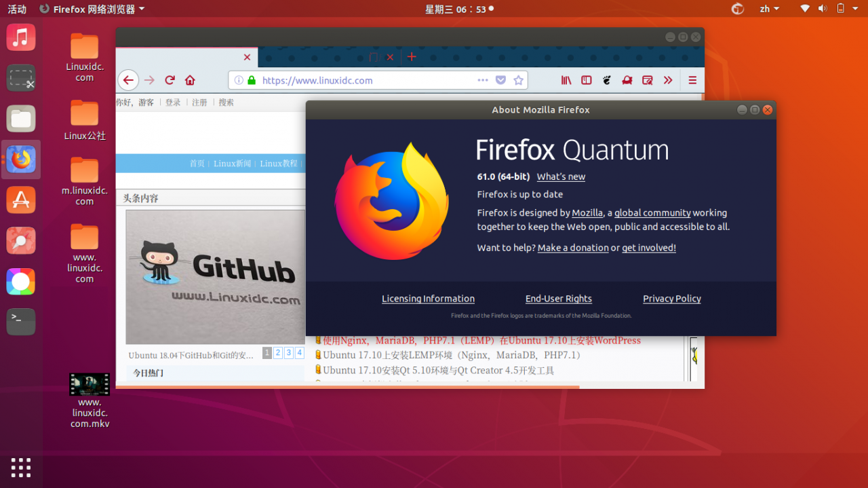The image size is (868, 488).
Task: Switch slideshow to page 4
Action: click(x=300, y=353)
